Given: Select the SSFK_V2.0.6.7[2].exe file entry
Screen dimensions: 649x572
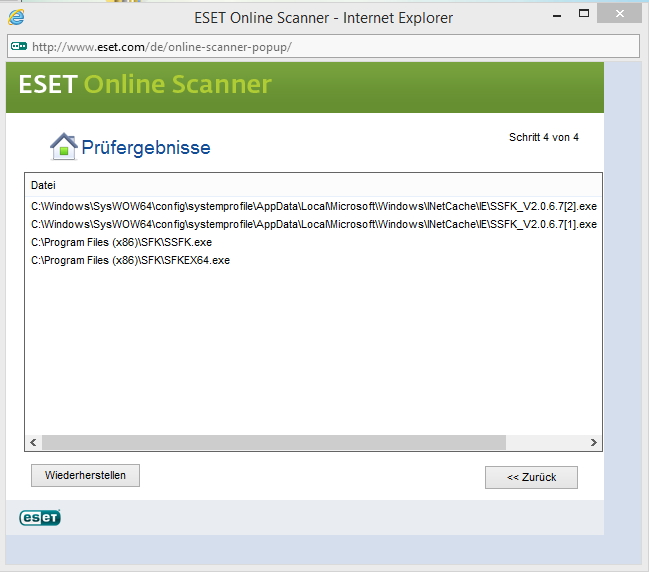Looking at the screenshot, I should pos(314,206).
